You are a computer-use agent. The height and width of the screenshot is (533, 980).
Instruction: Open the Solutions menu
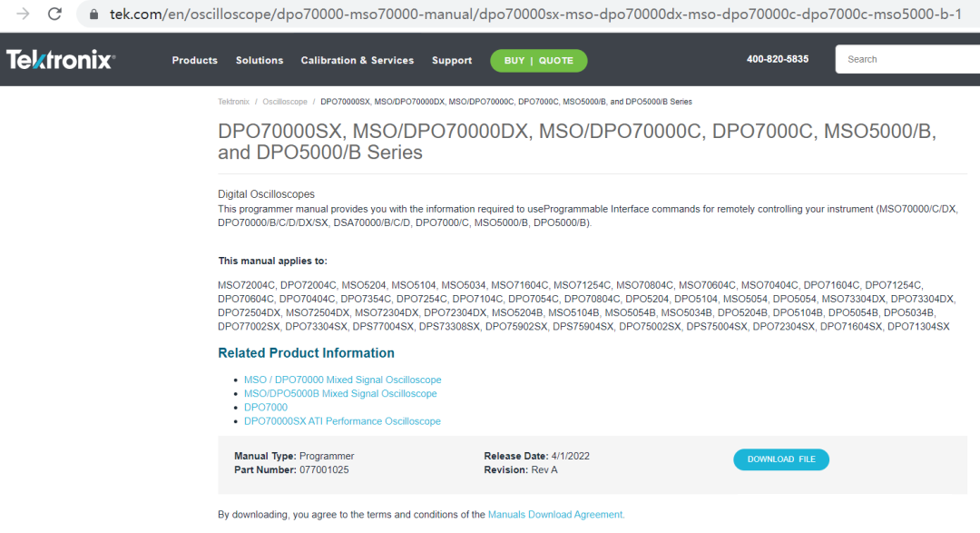(260, 60)
